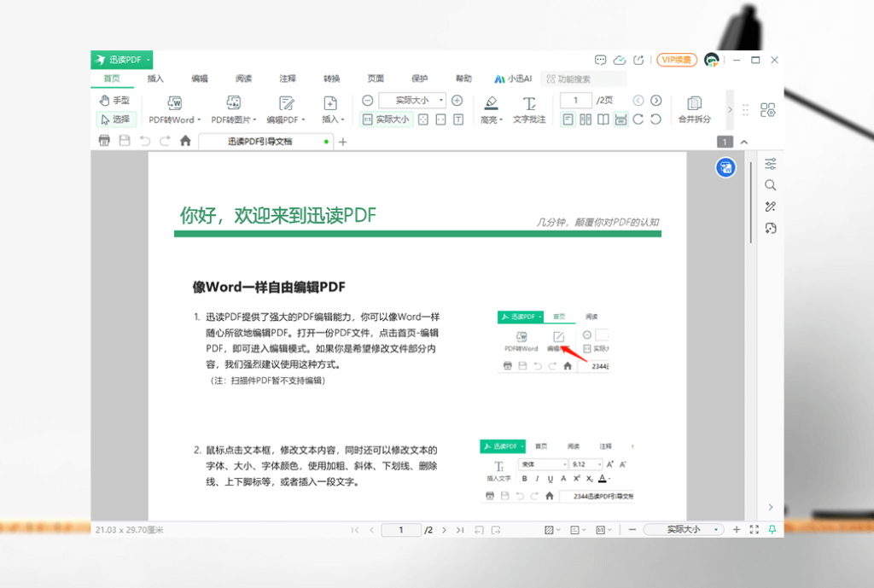The height and width of the screenshot is (588, 874).
Task: Click the blue floating convert button
Action: pyautogui.click(x=725, y=168)
